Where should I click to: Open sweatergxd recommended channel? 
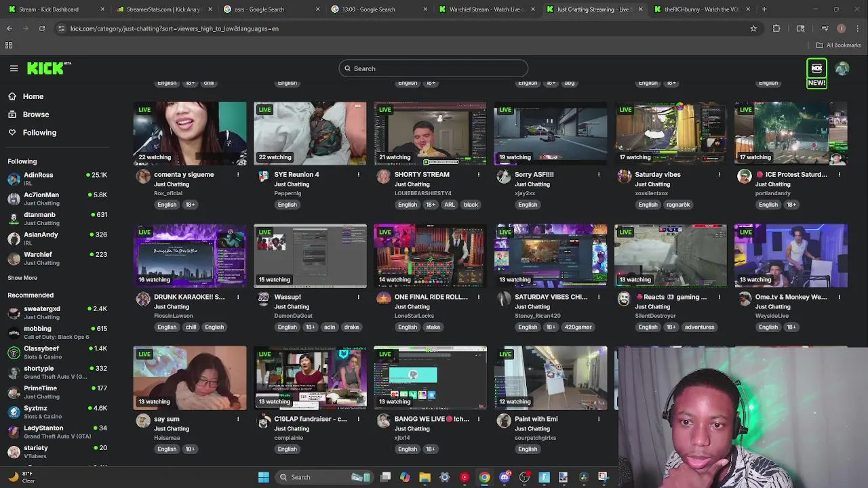tap(57, 312)
